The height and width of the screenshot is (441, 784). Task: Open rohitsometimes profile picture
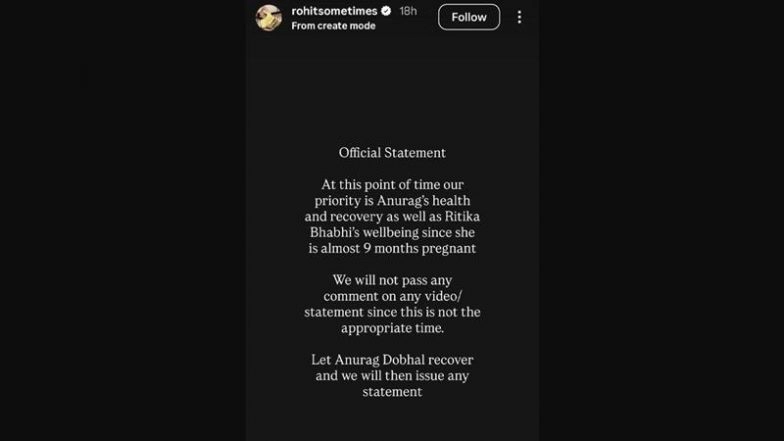pyautogui.click(x=269, y=18)
